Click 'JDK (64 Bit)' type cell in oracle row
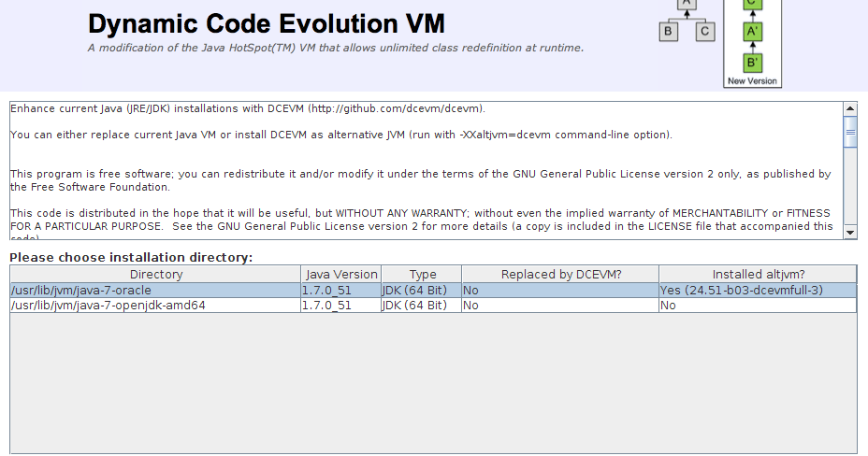This screenshot has height=456, width=868. click(422, 291)
